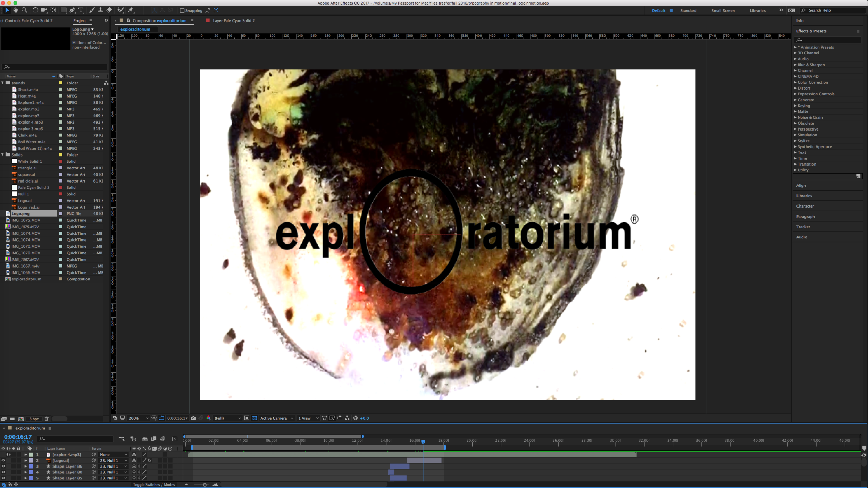Hide Shape Layer 86 visibility eye
Image resolution: width=868 pixels, height=488 pixels.
coord(3,466)
